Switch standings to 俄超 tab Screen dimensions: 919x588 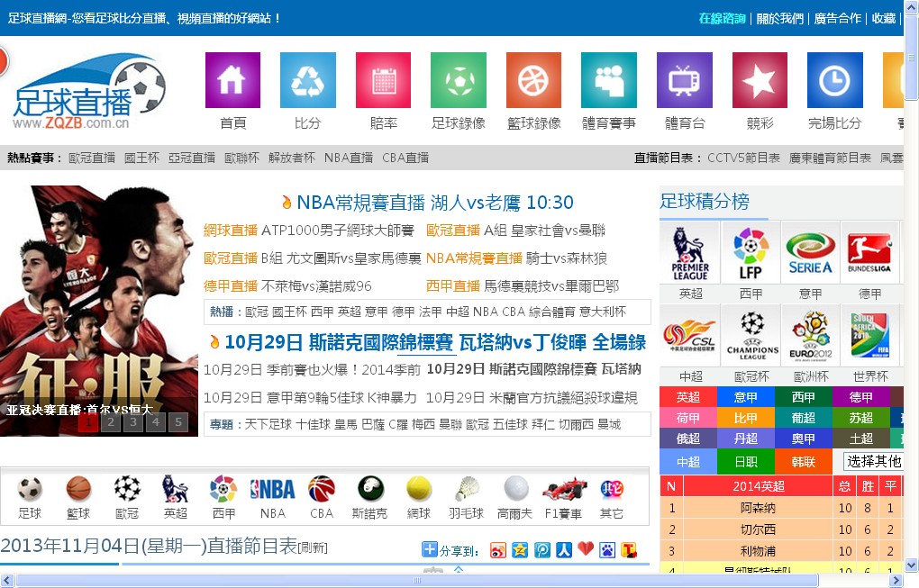[x=688, y=438]
